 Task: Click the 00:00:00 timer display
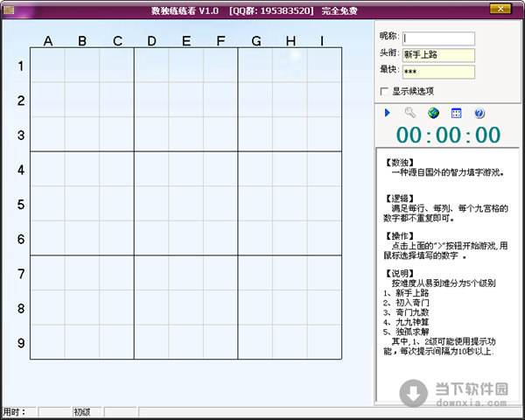click(448, 135)
